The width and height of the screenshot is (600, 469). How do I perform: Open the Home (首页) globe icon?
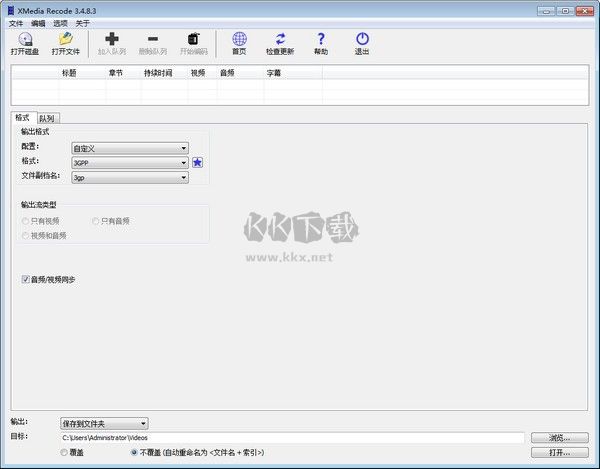click(240, 39)
